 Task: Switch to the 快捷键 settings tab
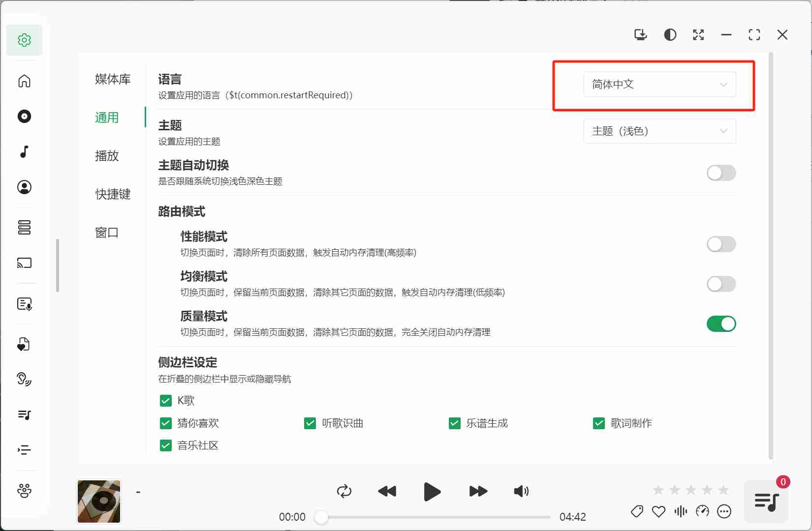pos(113,194)
